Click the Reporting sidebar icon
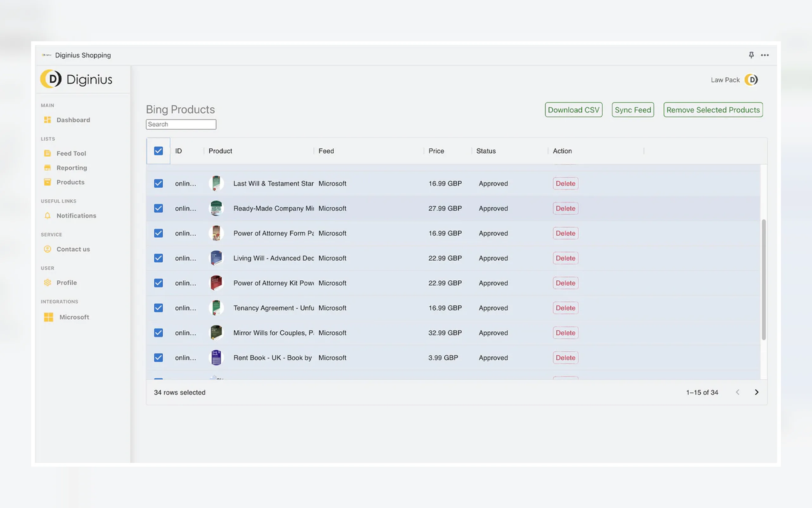812x508 pixels. [x=47, y=168]
